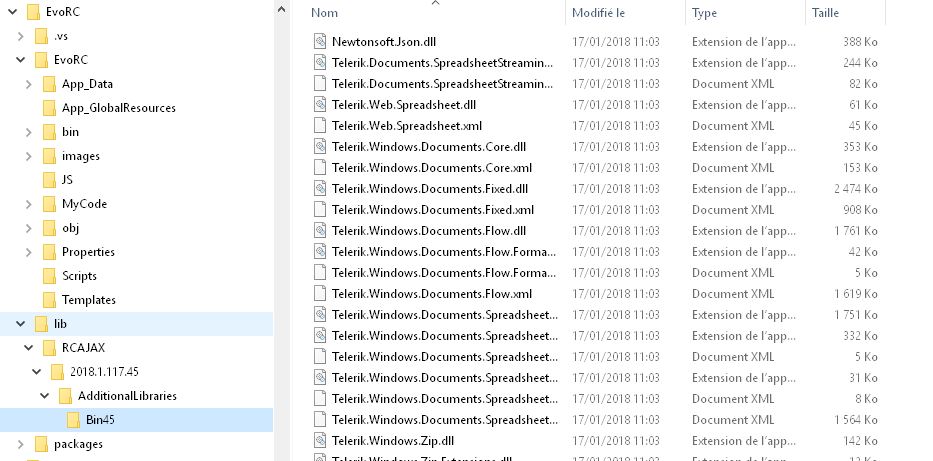Click the Telerik.Web.Spreadsheet.xml document icon

tap(320, 126)
